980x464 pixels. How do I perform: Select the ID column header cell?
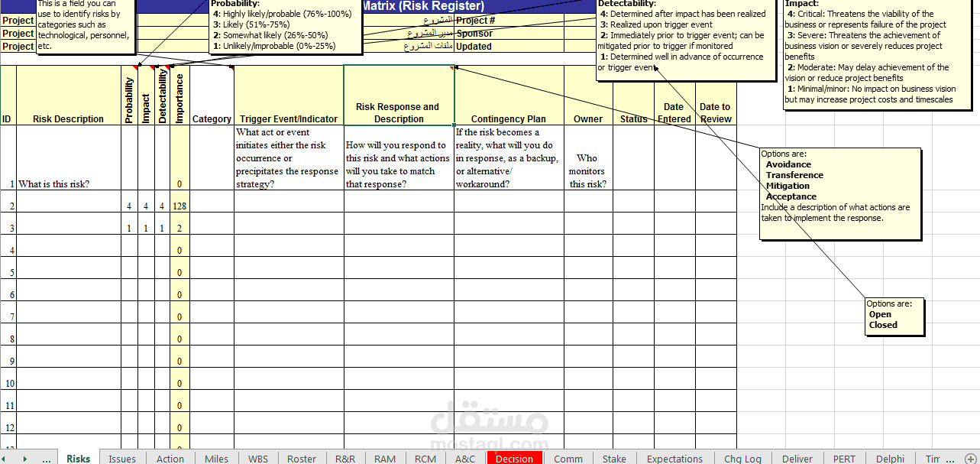pyautogui.click(x=8, y=96)
